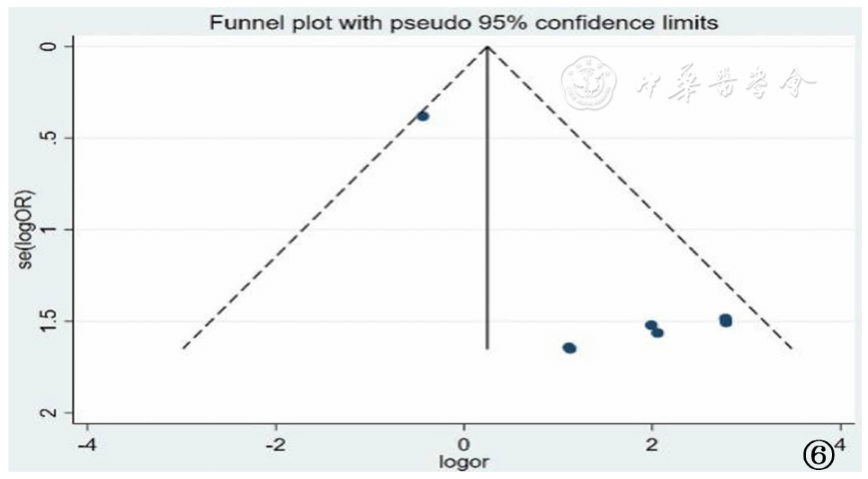868x479 pixels.
Task: Select the data point left of the vertical line
Action: [423, 116]
